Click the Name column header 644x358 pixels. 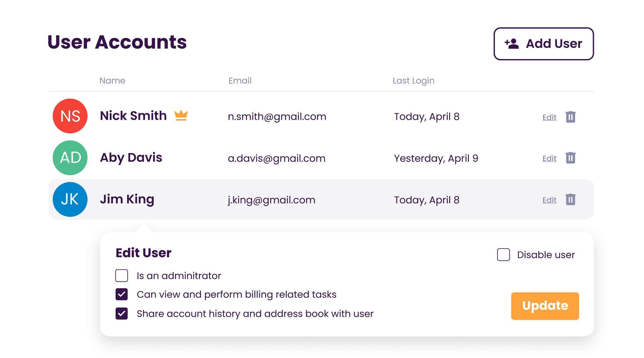click(x=112, y=81)
